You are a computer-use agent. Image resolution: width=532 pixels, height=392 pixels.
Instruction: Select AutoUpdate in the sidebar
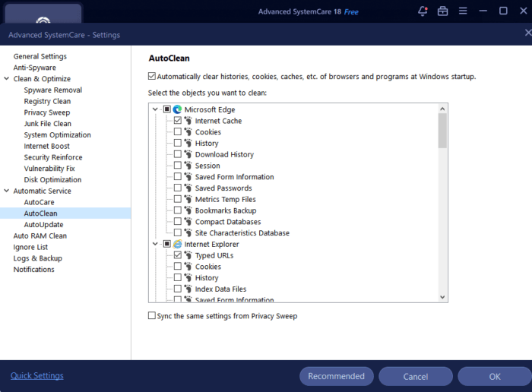[43, 225]
